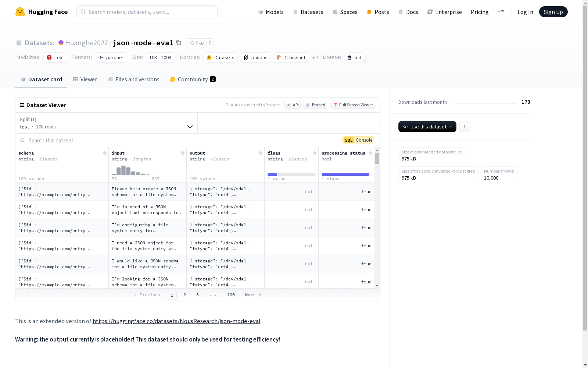This screenshot has width=588, height=368.
Task: Sort the output column
Action: coord(261,153)
